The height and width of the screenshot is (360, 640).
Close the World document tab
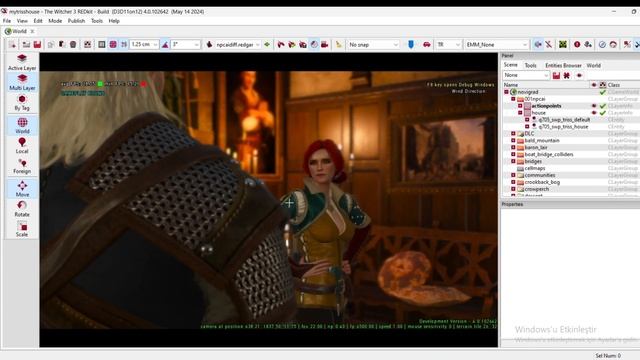point(32,31)
